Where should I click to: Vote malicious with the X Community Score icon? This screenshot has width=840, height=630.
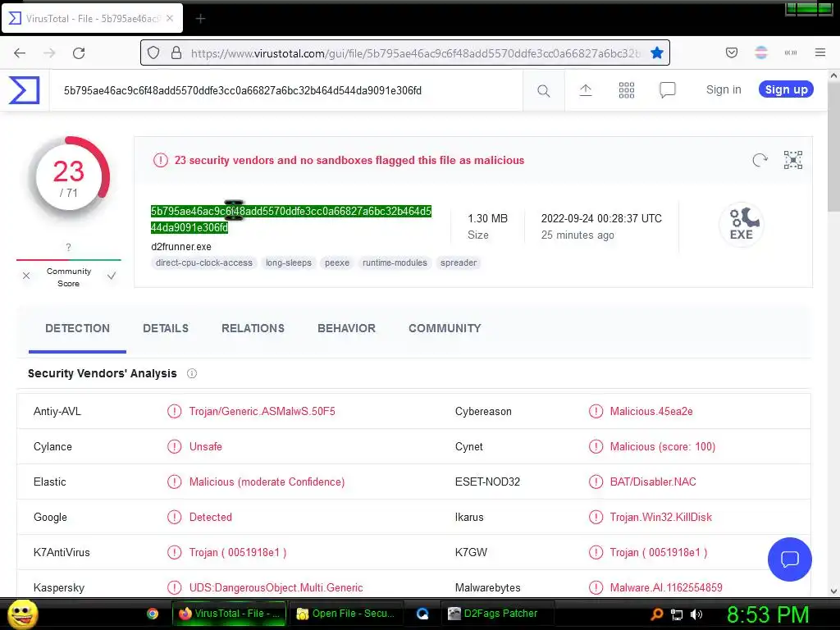click(25, 276)
